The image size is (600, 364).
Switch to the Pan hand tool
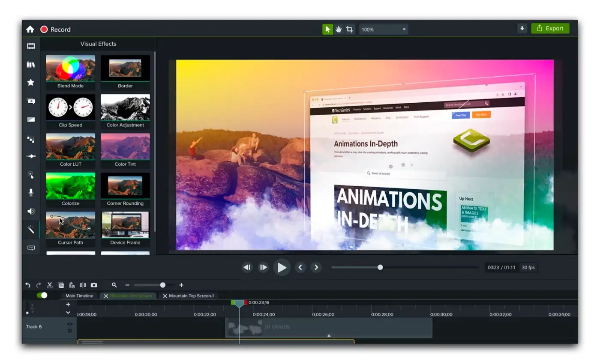pyautogui.click(x=339, y=29)
